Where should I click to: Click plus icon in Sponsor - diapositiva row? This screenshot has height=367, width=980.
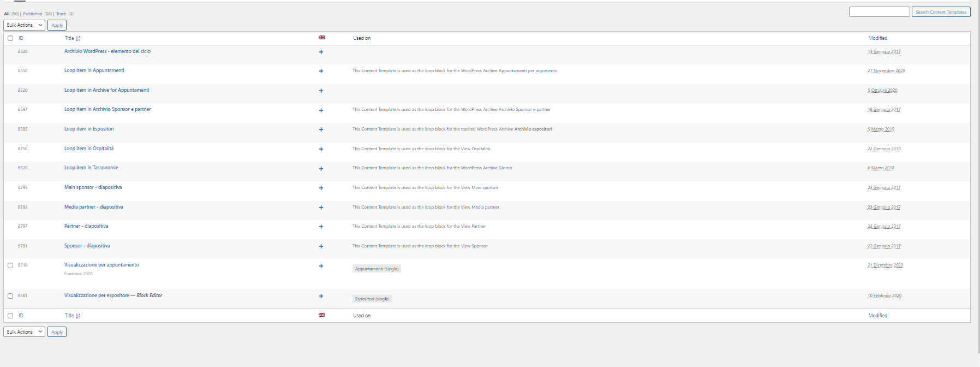(321, 246)
